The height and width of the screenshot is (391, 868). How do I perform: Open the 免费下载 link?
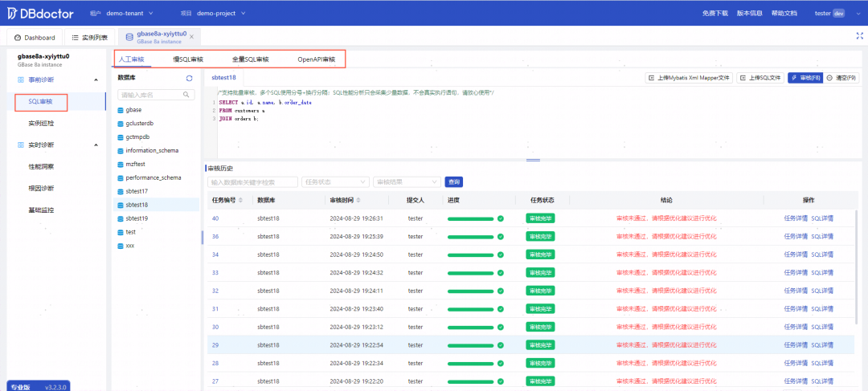[715, 14]
